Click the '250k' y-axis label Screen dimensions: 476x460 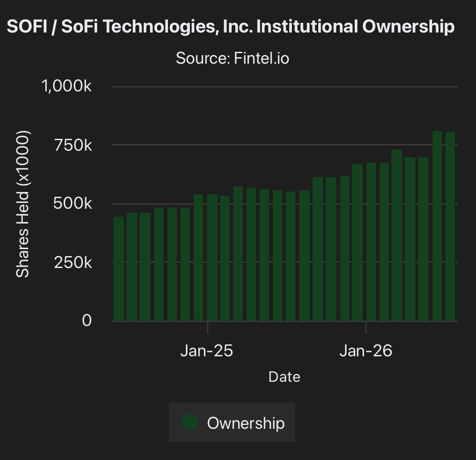click(x=73, y=262)
